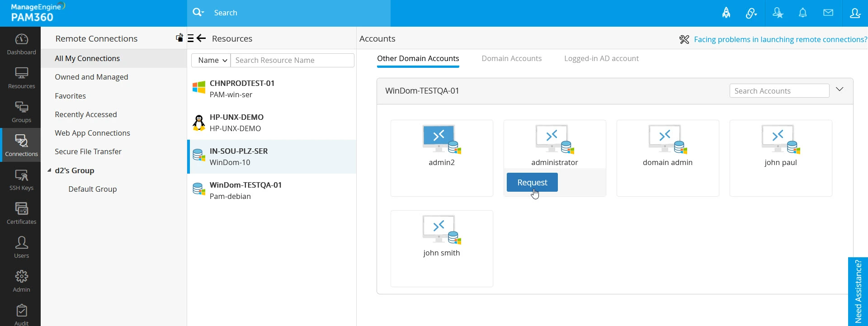
Task: Click the back arrow beside Resources
Action: pyautogui.click(x=202, y=38)
